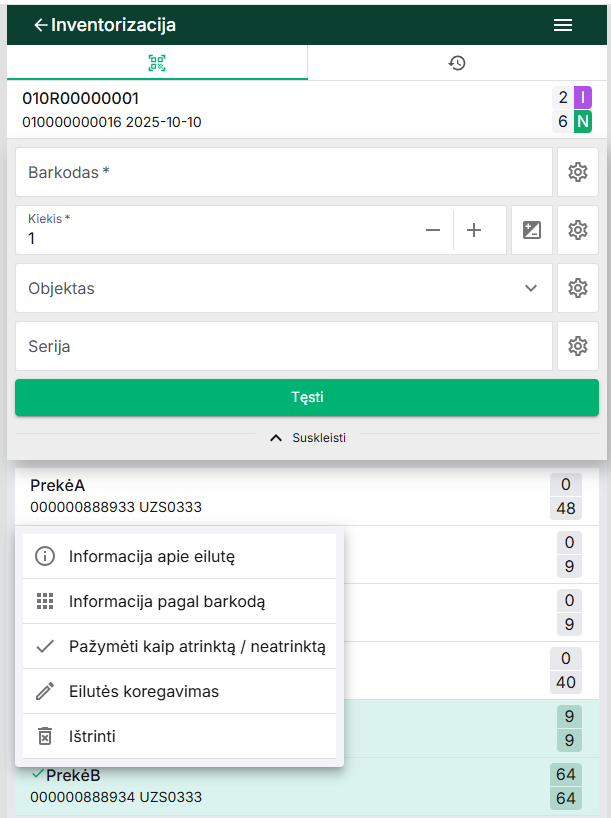Screen dimensions: 611x818
Task: Open settings gear for Serija field
Action: point(577,346)
